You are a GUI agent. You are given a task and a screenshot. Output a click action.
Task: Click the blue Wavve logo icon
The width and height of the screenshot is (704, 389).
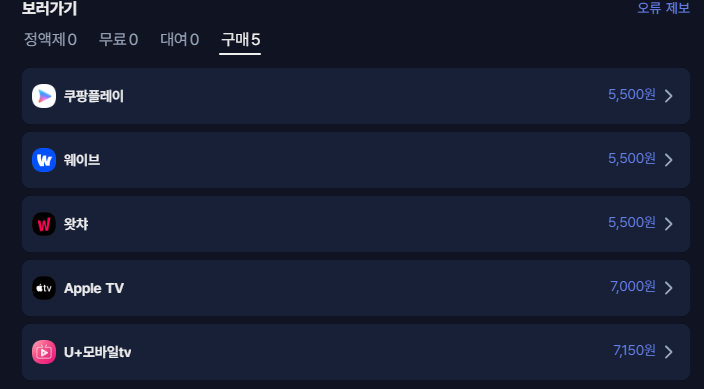click(x=44, y=160)
